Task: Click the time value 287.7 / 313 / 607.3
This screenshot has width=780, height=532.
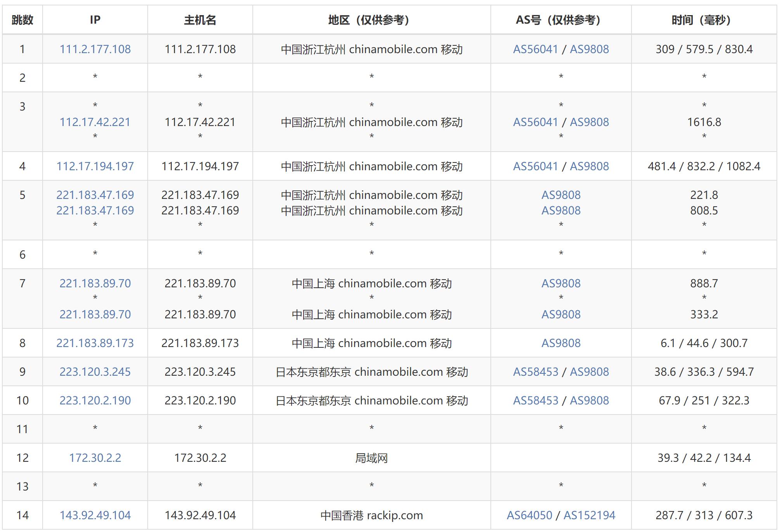Action: pyautogui.click(x=704, y=515)
